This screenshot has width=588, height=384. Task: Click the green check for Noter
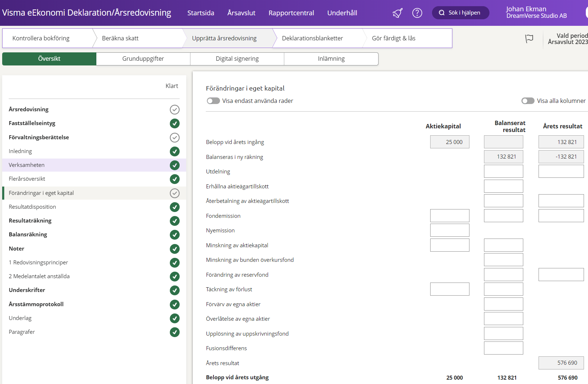point(175,249)
